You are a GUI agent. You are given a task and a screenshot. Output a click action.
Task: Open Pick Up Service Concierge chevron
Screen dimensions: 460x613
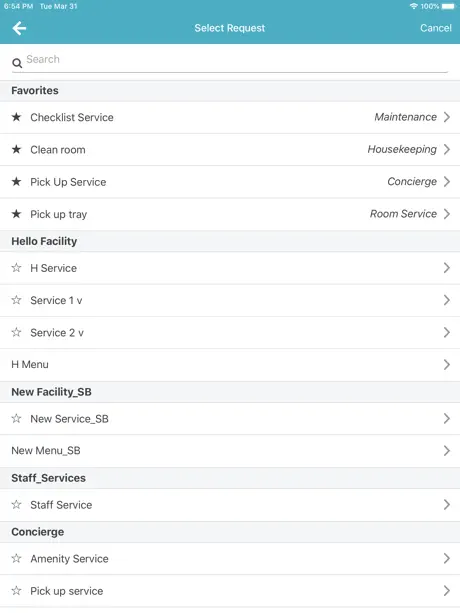pos(447,181)
